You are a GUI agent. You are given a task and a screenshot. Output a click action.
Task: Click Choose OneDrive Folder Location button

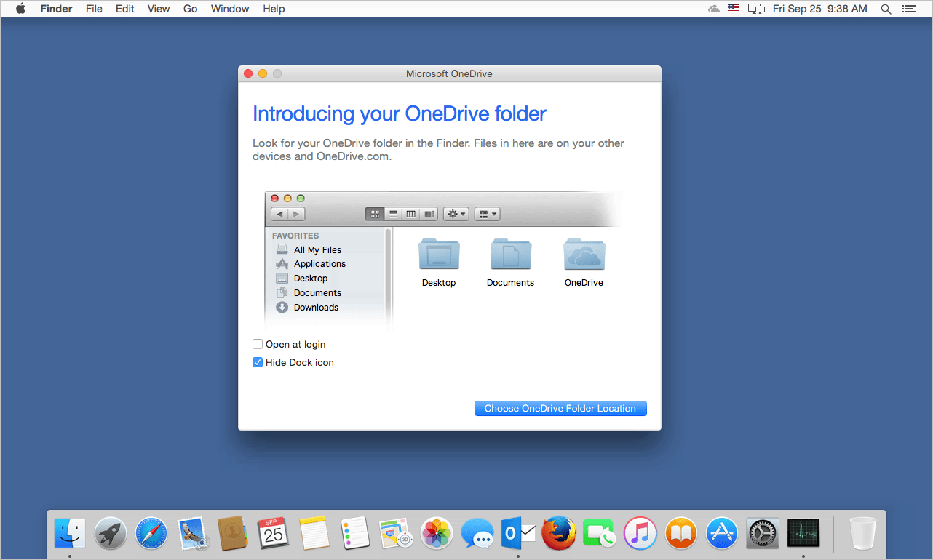click(560, 409)
